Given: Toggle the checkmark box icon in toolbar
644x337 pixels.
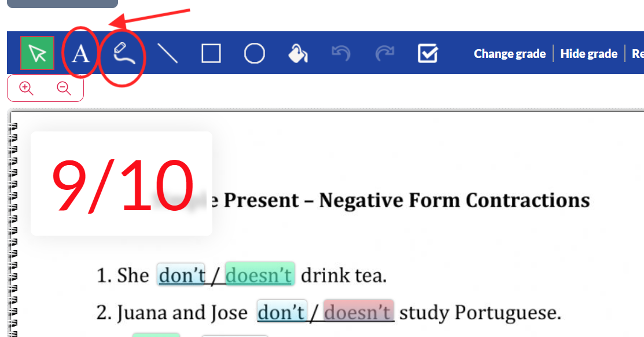Looking at the screenshot, I should coord(428,53).
